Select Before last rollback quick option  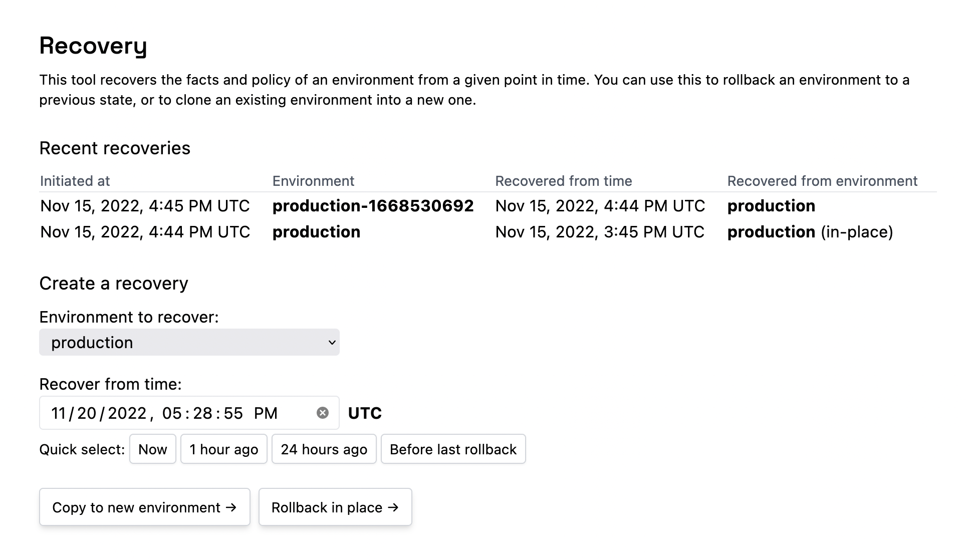pyautogui.click(x=453, y=449)
